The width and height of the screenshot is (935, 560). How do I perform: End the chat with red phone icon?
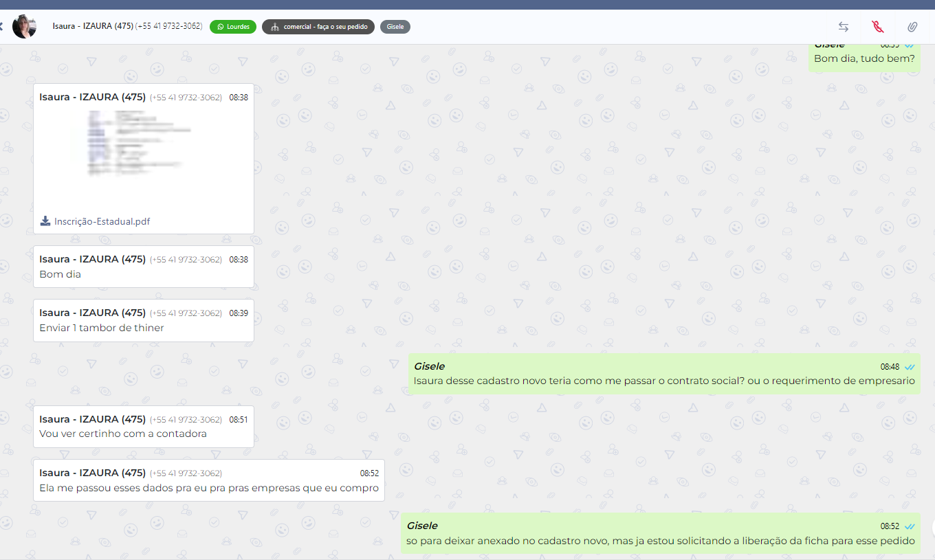tap(877, 27)
